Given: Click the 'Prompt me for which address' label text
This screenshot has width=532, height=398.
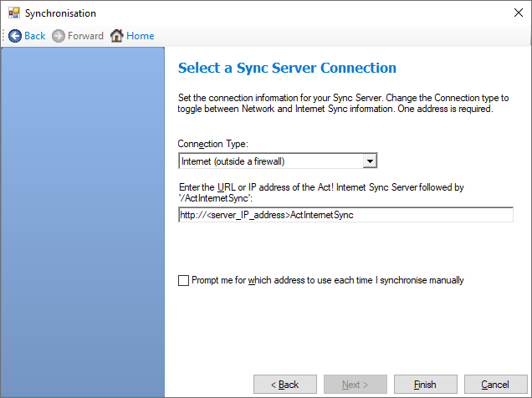Looking at the screenshot, I should [327, 280].
